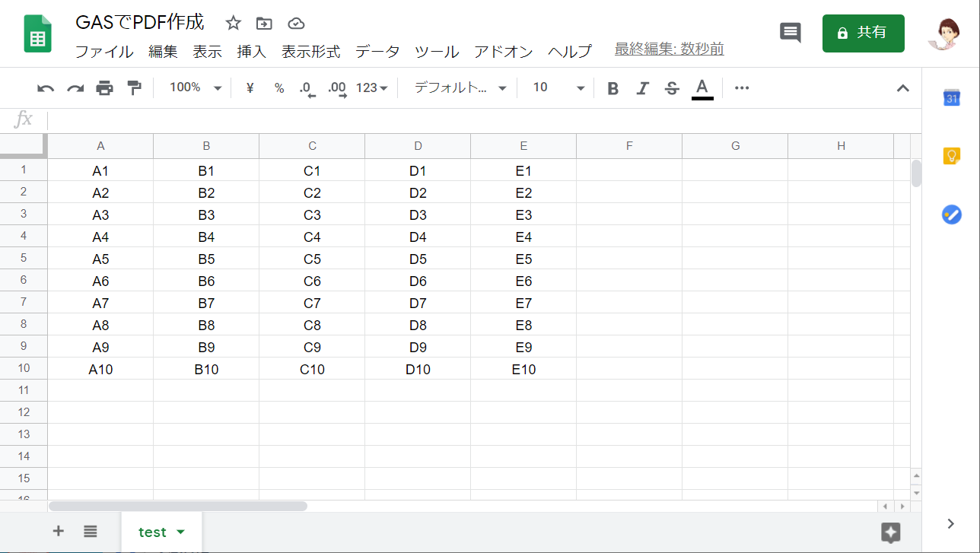This screenshot has height=553, width=980.
Task: Open the 123 number format dropdown
Action: [372, 88]
